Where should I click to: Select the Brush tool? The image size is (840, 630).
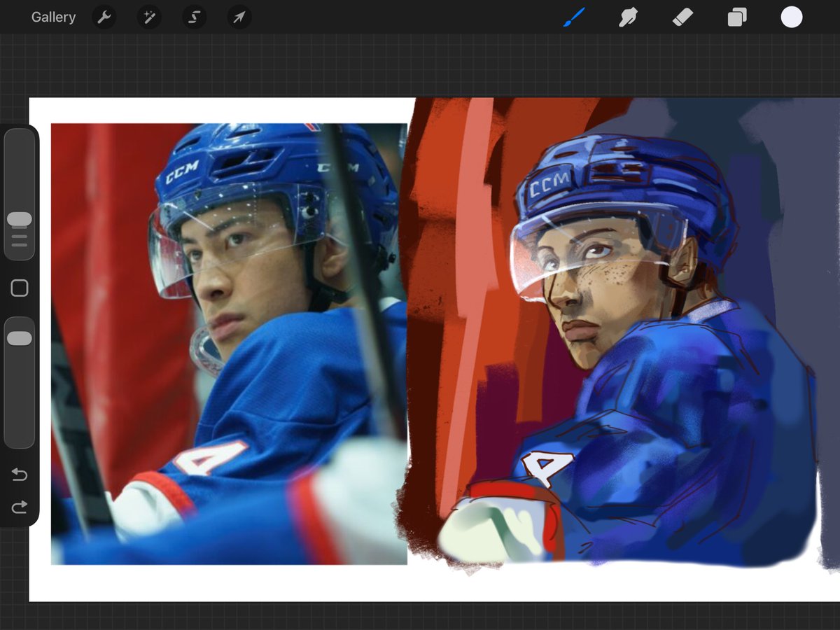tap(574, 17)
